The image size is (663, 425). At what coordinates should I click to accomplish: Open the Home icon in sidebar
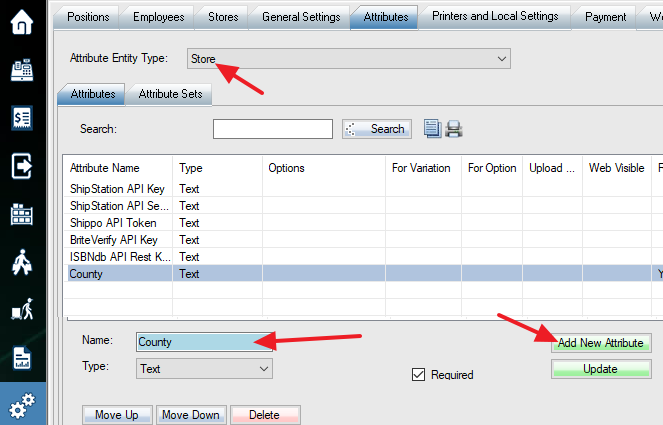22,22
